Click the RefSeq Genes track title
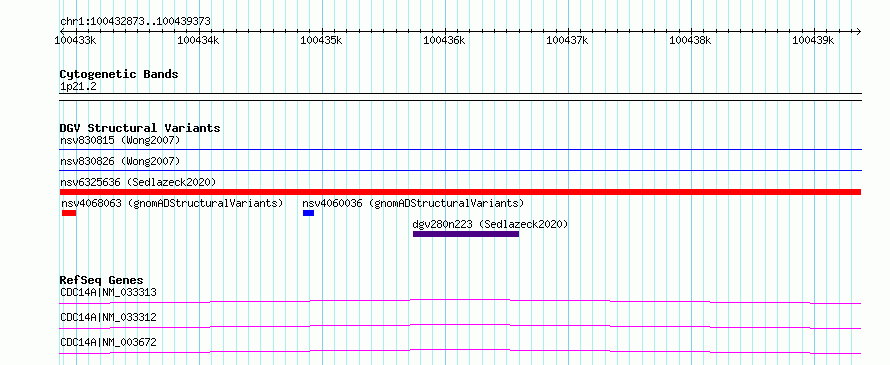This screenshot has height=365, width=890. [102, 280]
